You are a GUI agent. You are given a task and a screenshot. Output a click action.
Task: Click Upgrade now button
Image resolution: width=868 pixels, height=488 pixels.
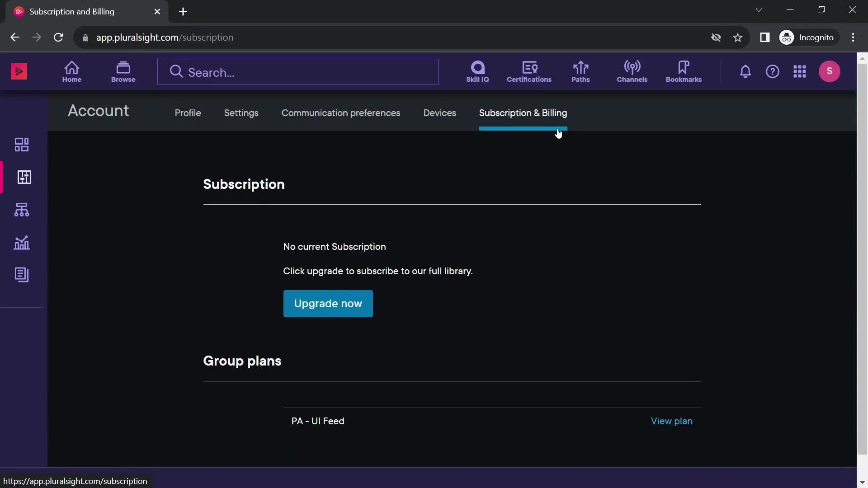click(328, 303)
